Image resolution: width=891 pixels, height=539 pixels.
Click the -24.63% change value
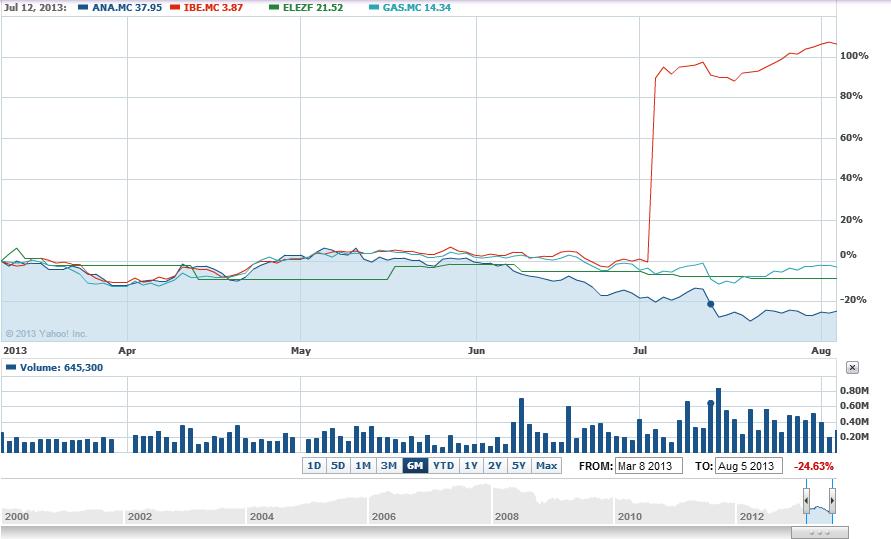coord(814,466)
